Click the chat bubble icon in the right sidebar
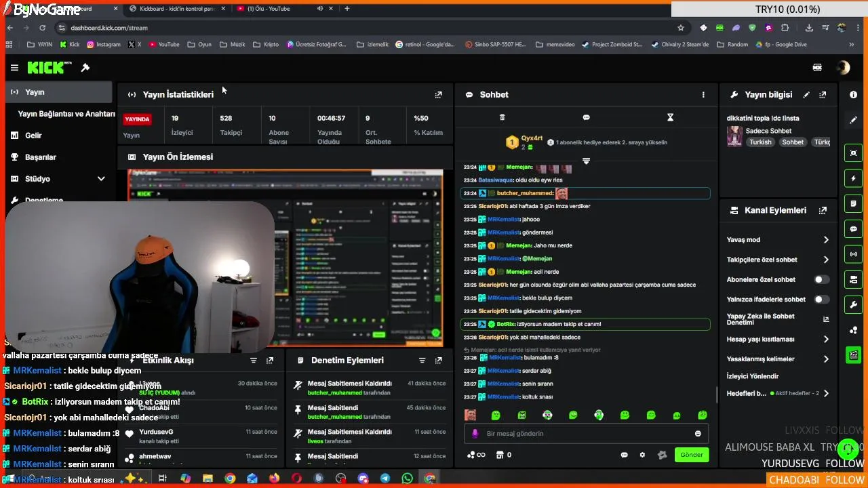The height and width of the screenshot is (488, 868). tap(853, 229)
